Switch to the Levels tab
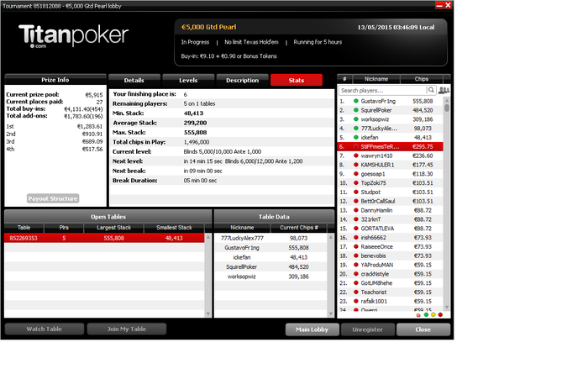This screenshot has width=588, height=374. click(x=188, y=81)
